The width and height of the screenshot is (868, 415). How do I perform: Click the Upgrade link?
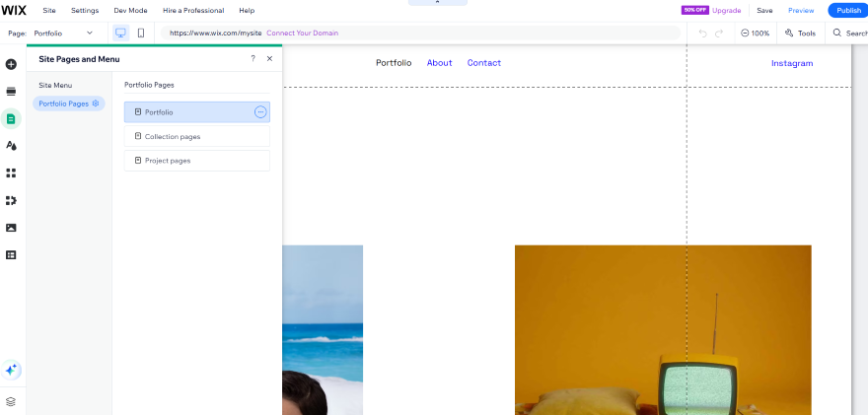pyautogui.click(x=726, y=11)
